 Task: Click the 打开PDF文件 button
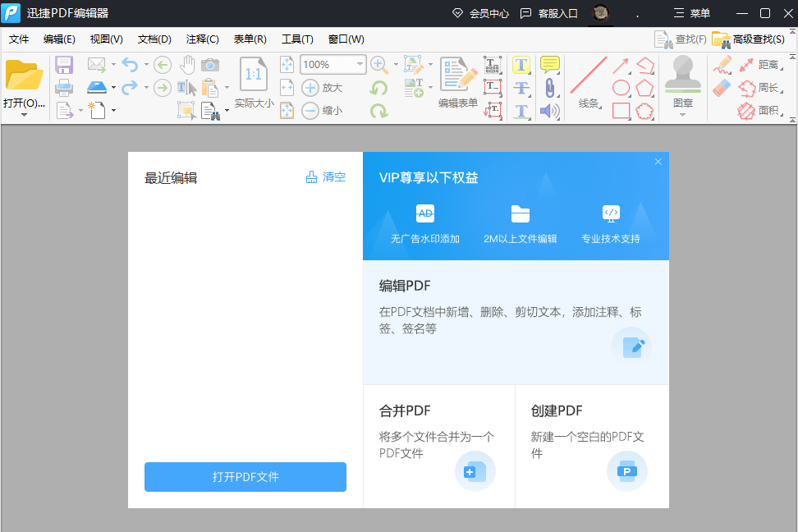click(x=245, y=477)
